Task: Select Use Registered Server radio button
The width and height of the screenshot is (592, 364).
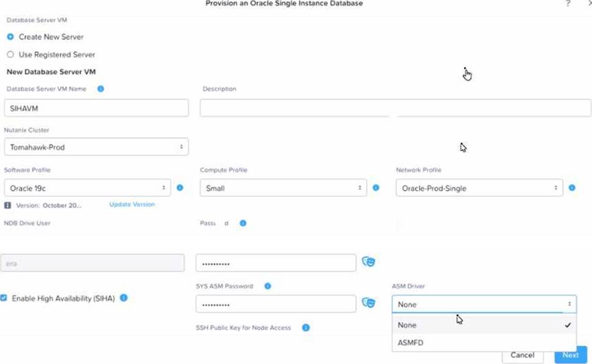Action: click(x=10, y=54)
